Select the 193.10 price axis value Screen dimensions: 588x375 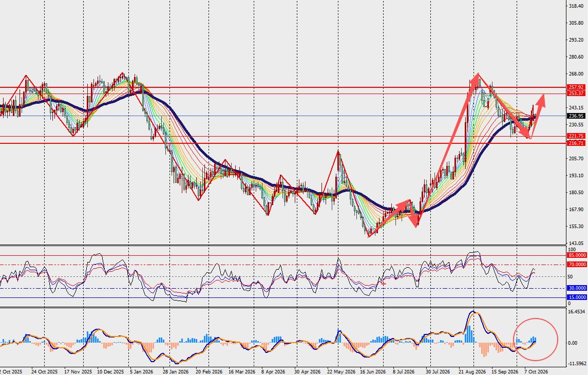[x=576, y=176]
